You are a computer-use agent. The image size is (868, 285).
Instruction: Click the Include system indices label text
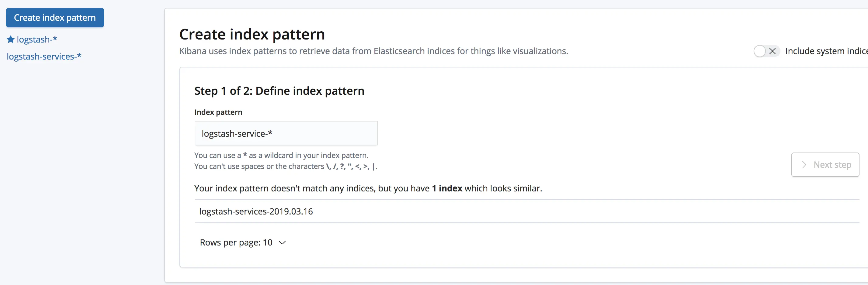(826, 51)
